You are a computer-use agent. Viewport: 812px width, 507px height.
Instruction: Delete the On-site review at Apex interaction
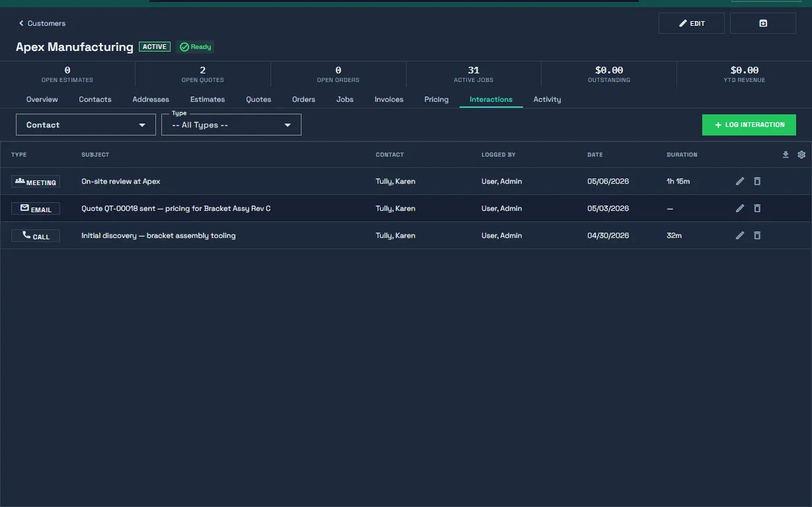point(757,181)
